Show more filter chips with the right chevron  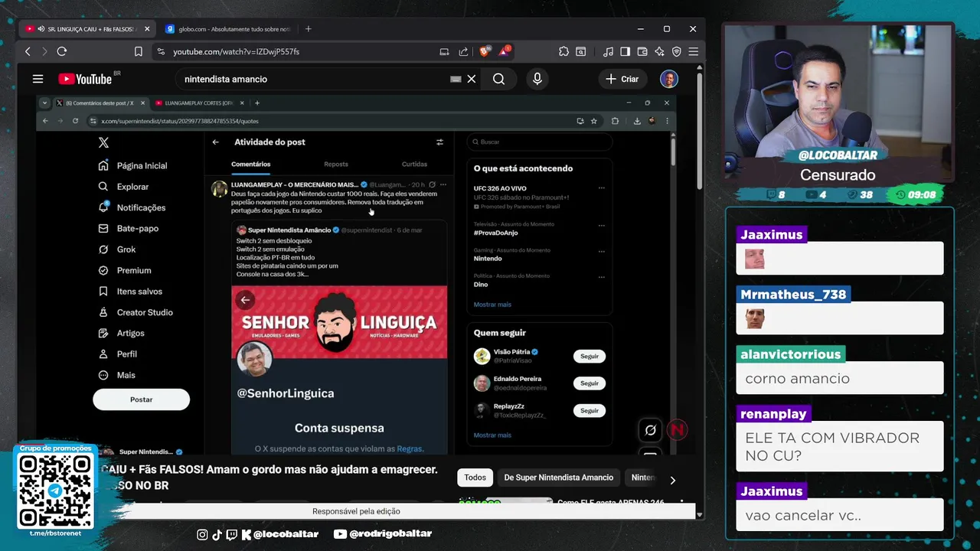pos(672,480)
